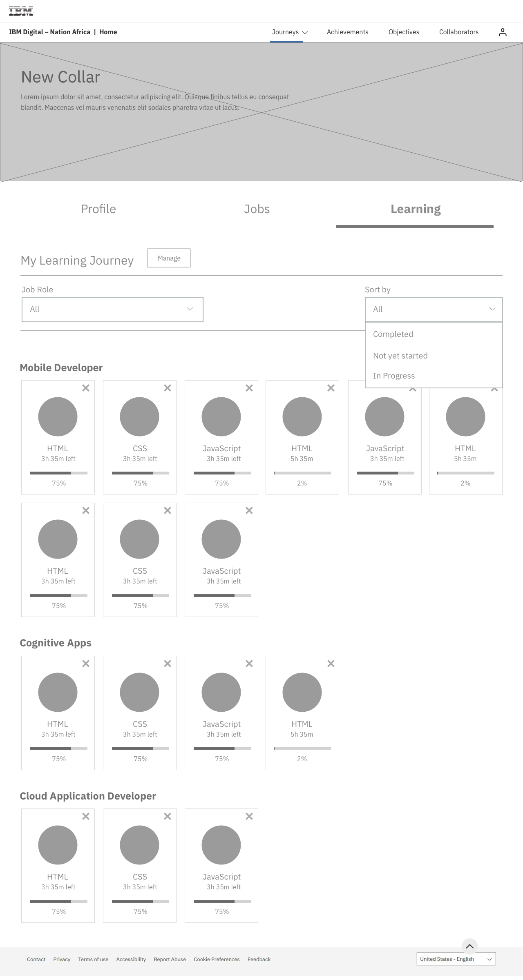Screen dimensions: 523x980
Task: Click the second-row HTML circle under Mobile Developer
Action: [x=58, y=539]
